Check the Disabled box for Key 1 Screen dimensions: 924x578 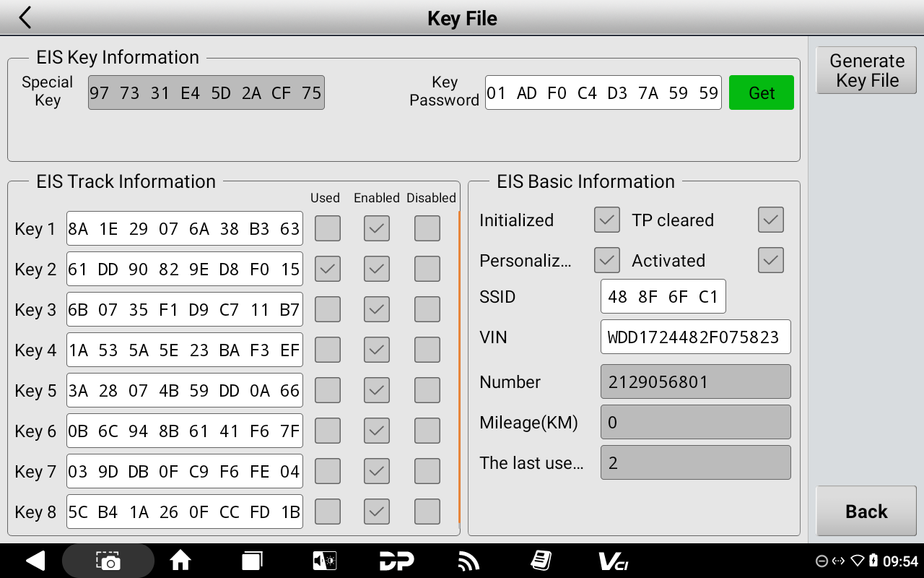pos(427,228)
